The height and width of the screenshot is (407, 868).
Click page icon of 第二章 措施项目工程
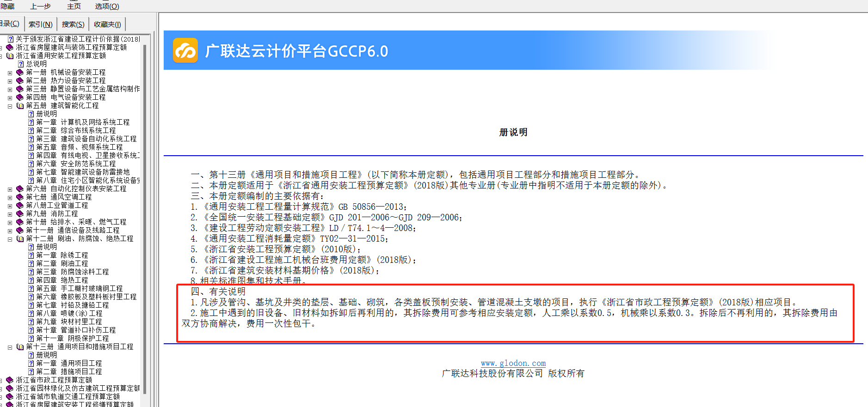[31, 371]
